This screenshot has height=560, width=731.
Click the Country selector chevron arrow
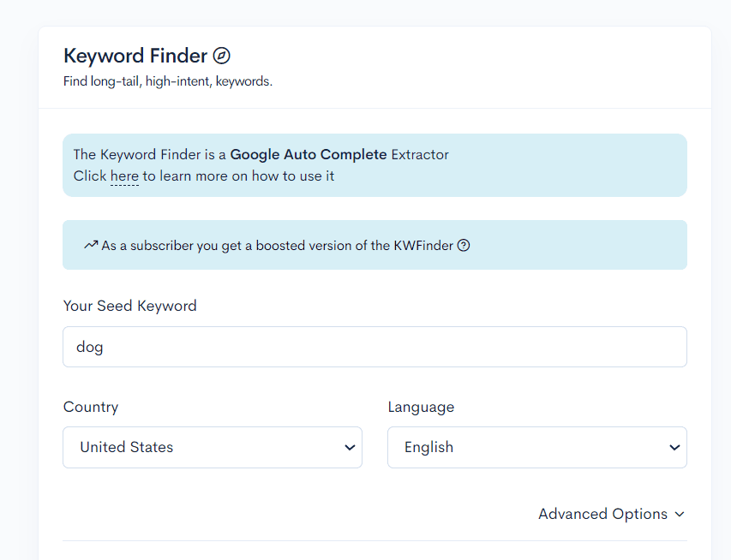coord(349,447)
